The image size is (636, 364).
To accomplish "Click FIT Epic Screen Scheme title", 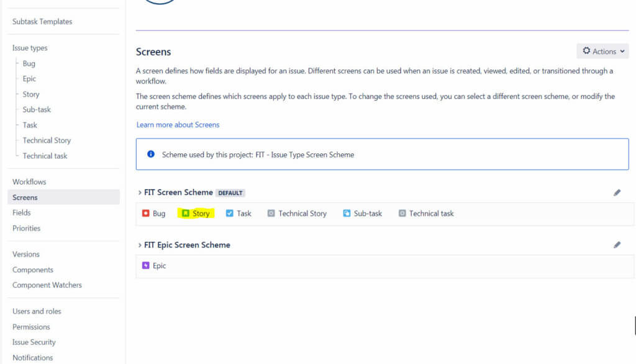I will tap(187, 245).
